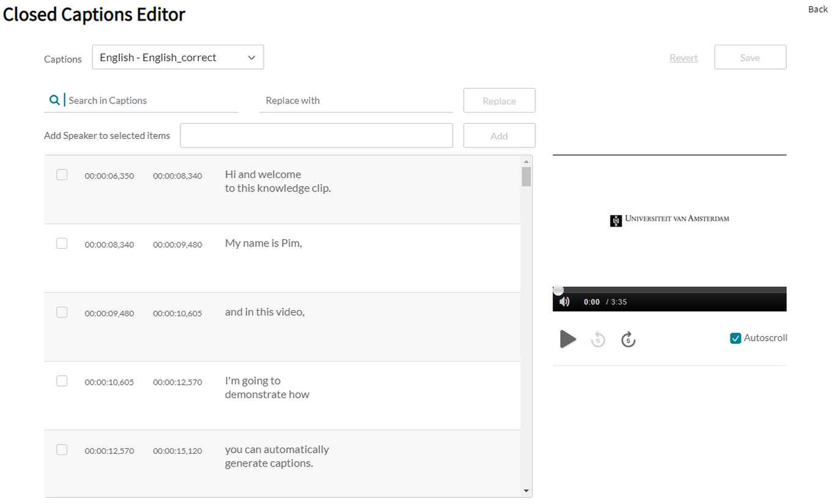Save the edited captions
The height and width of the screenshot is (504, 832).
point(750,57)
